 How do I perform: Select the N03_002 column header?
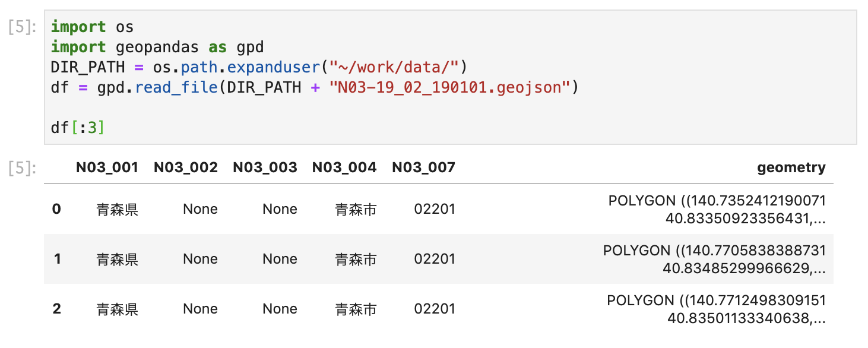(186, 167)
